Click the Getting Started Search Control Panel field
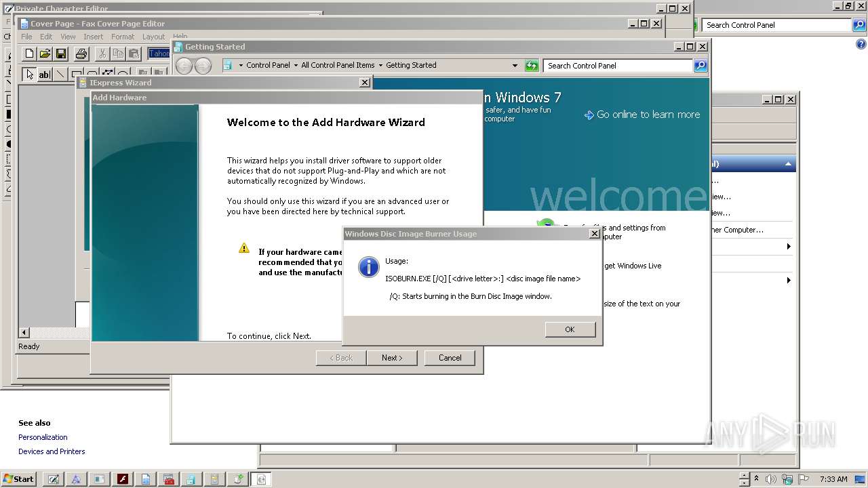This screenshot has width=868, height=488. pyautogui.click(x=618, y=66)
